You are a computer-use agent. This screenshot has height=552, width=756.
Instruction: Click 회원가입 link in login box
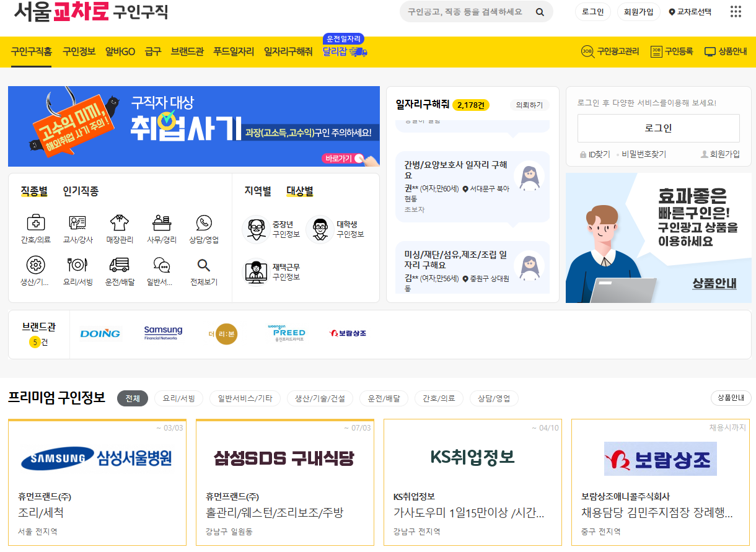tap(720, 154)
